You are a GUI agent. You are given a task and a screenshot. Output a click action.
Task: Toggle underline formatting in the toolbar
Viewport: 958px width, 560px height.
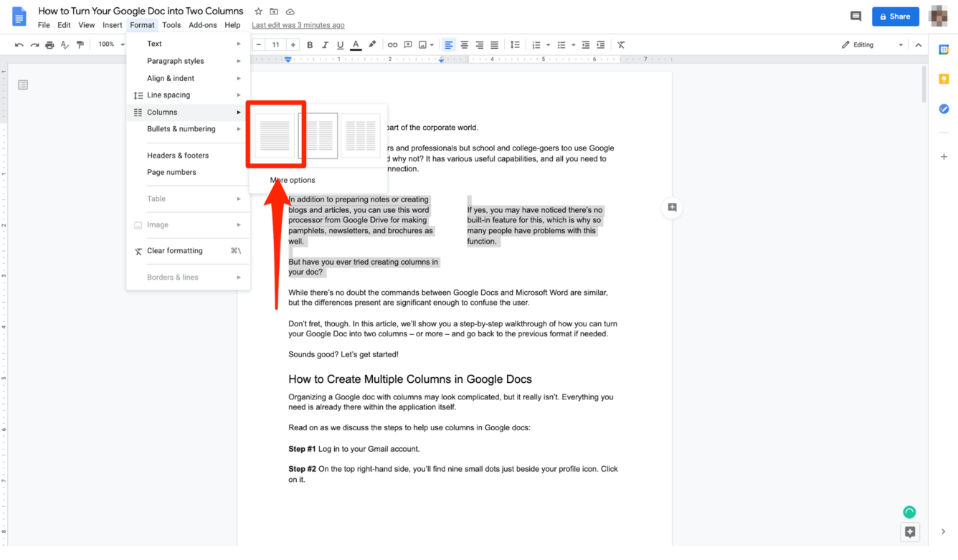coord(340,44)
